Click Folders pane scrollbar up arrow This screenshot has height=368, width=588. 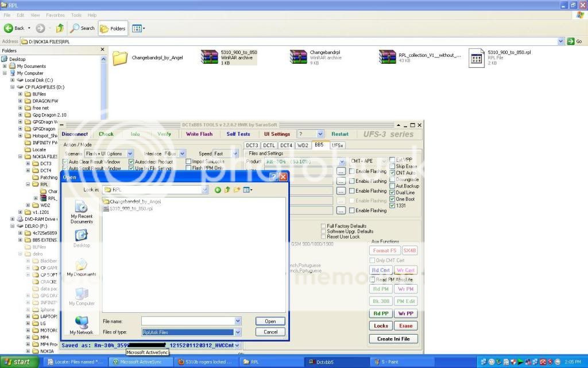[x=103, y=59]
